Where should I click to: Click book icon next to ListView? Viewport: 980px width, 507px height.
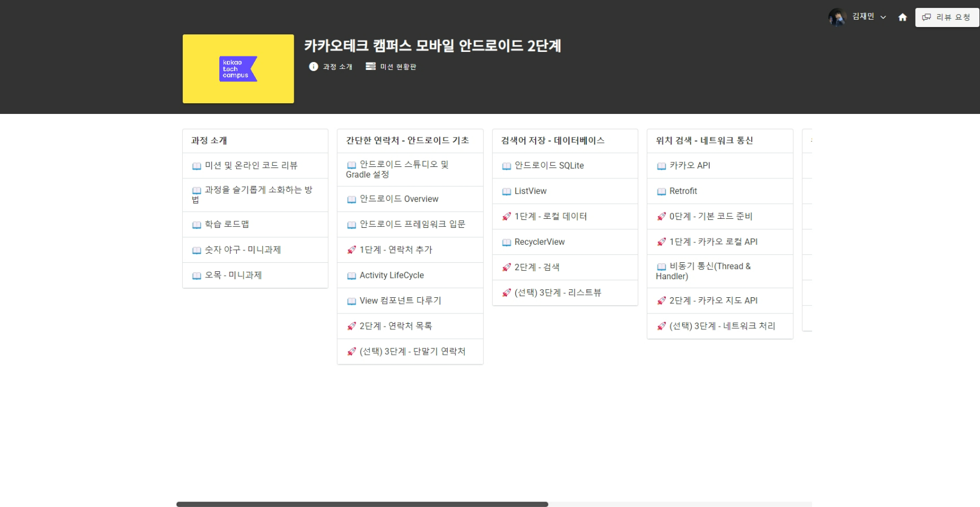(x=506, y=192)
